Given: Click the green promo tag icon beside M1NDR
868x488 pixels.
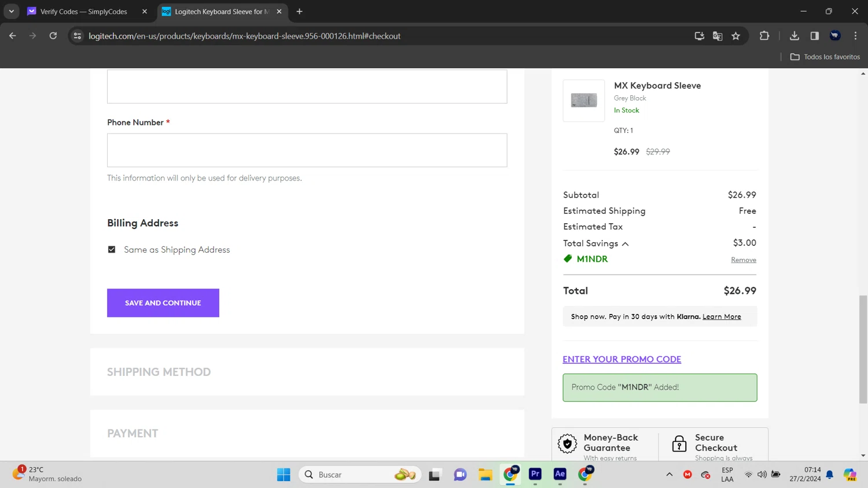Looking at the screenshot, I should (568, 258).
